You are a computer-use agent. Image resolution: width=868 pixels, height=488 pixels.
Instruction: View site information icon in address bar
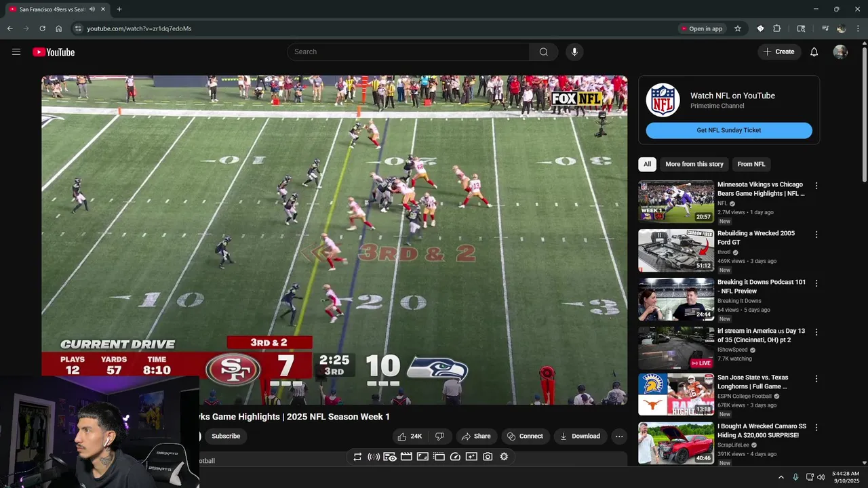(78, 28)
